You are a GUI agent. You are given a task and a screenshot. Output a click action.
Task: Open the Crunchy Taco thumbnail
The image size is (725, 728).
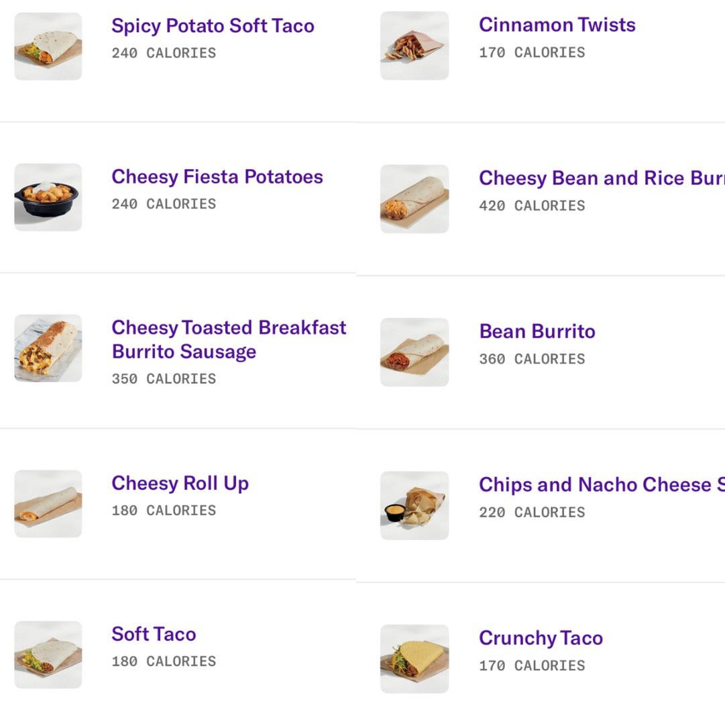pyautogui.click(x=414, y=659)
